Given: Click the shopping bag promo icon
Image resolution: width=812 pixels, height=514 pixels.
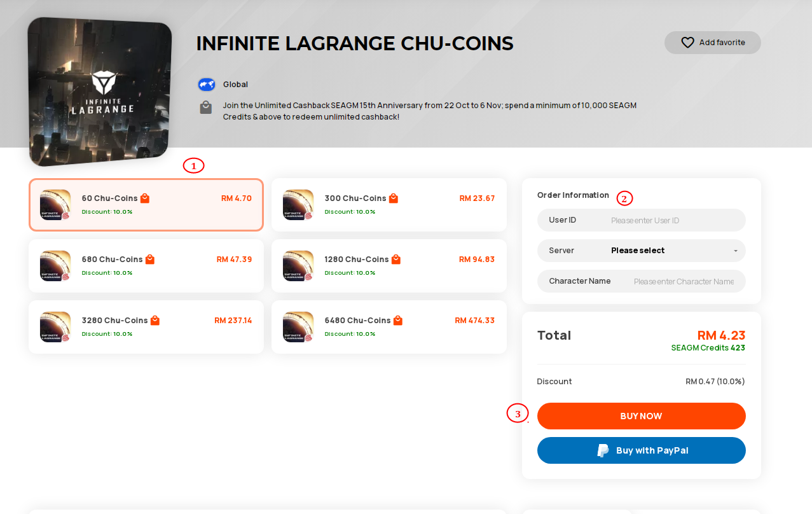Looking at the screenshot, I should pyautogui.click(x=206, y=107).
